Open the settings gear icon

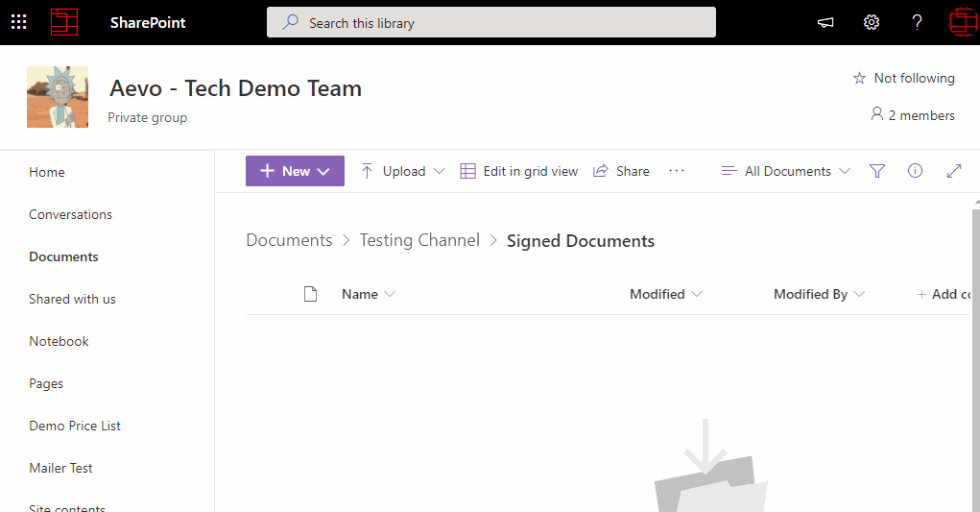pos(872,22)
